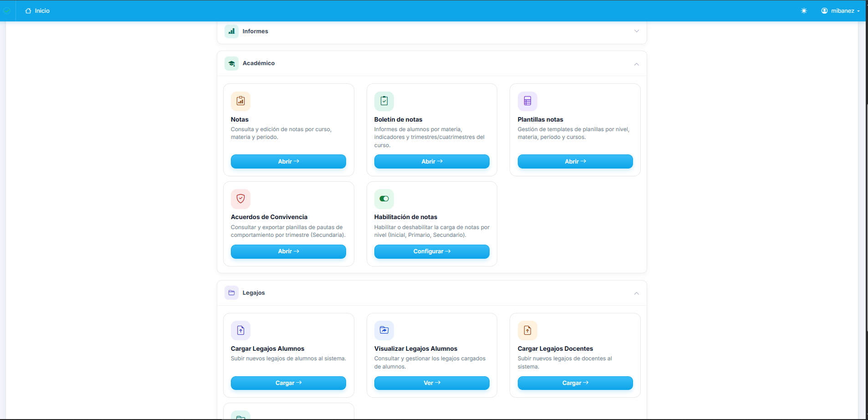This screenshot has height=420, width=868.
Task: Collapse the Académico section chevron
Action: point(636,64)
